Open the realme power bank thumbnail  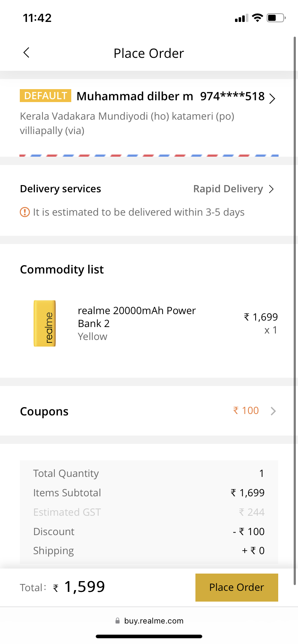tap(45, 323)
